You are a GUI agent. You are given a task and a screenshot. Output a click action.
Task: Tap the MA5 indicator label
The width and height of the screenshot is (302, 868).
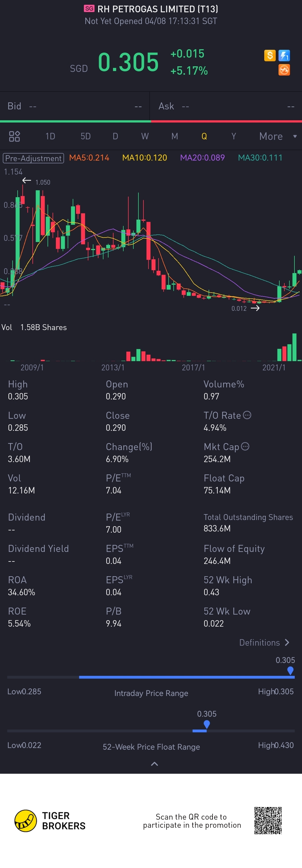click(89, 158)
